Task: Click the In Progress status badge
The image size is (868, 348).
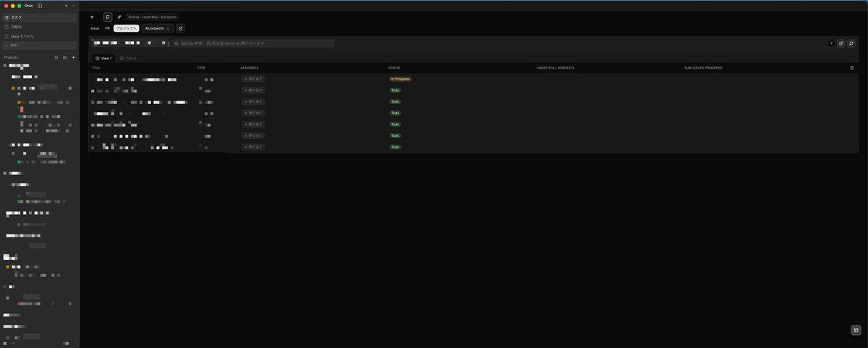Action: click(x=400, y=79)
